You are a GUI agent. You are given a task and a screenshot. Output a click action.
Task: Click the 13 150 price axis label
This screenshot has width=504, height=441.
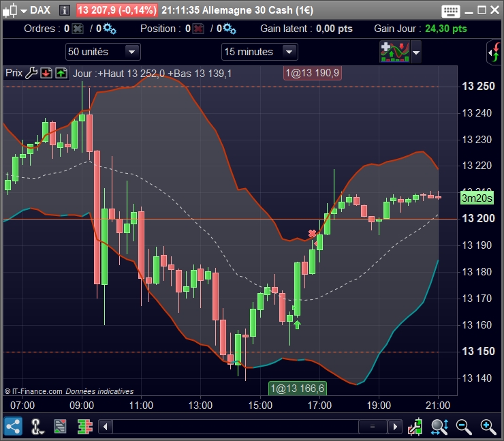[478, 351]
